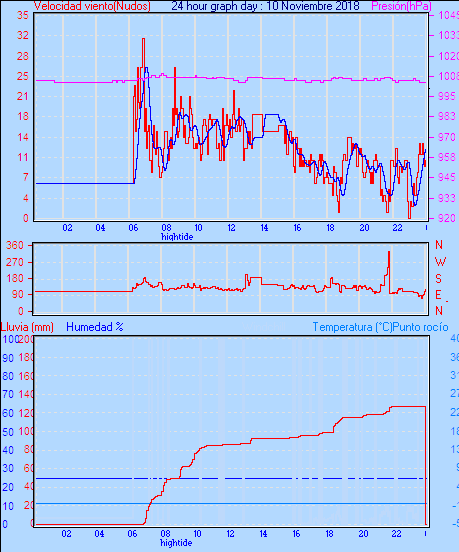459x552 pixels.
Task: Click the 970 hPa label on pressure axis
Action: pyautogui.click(x=448, y=137)
